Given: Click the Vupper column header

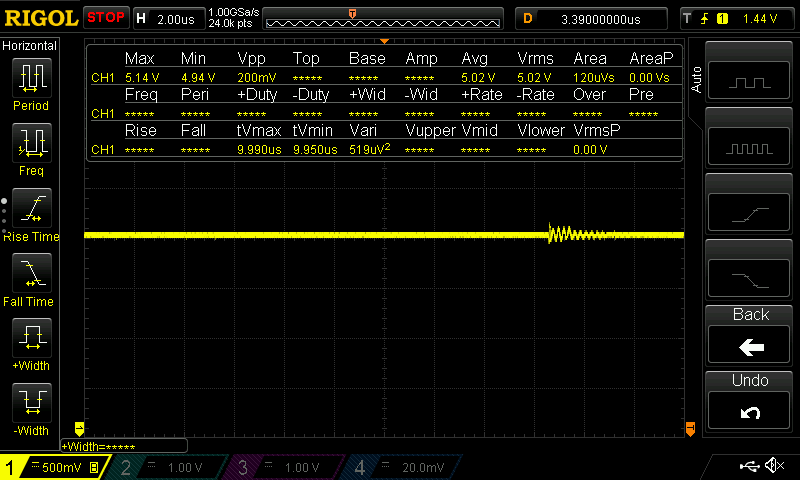Looking at the screenshot, I should (x=430, y=131).
